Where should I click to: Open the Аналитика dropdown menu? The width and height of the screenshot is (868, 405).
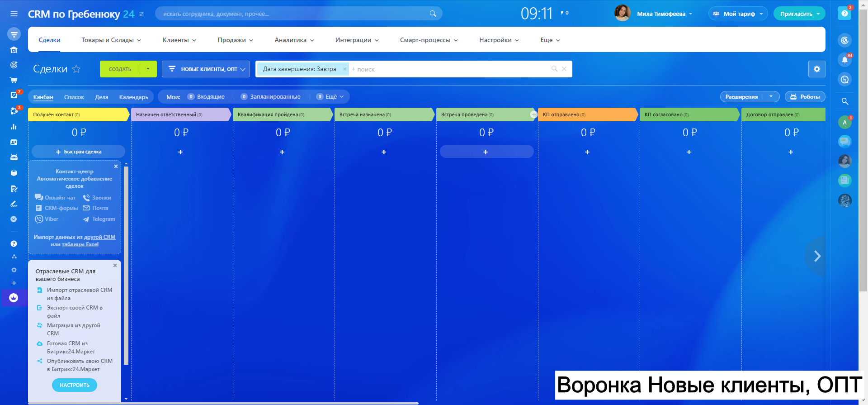coord(294,40)
